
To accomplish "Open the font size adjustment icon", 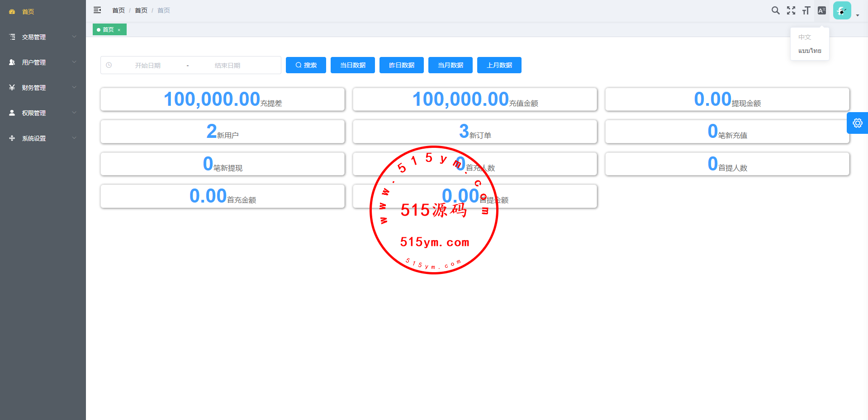I will (x=806, y=10).
